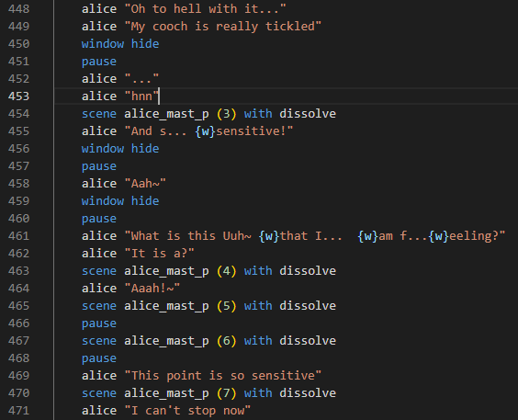Click "Oh to hell with it..." string
This screenshot has height=420, width=518.
(x=205, y=9)
